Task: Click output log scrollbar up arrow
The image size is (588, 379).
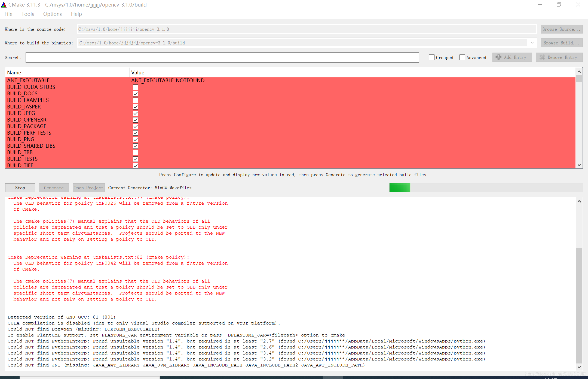Action: [x=579, y=201]
